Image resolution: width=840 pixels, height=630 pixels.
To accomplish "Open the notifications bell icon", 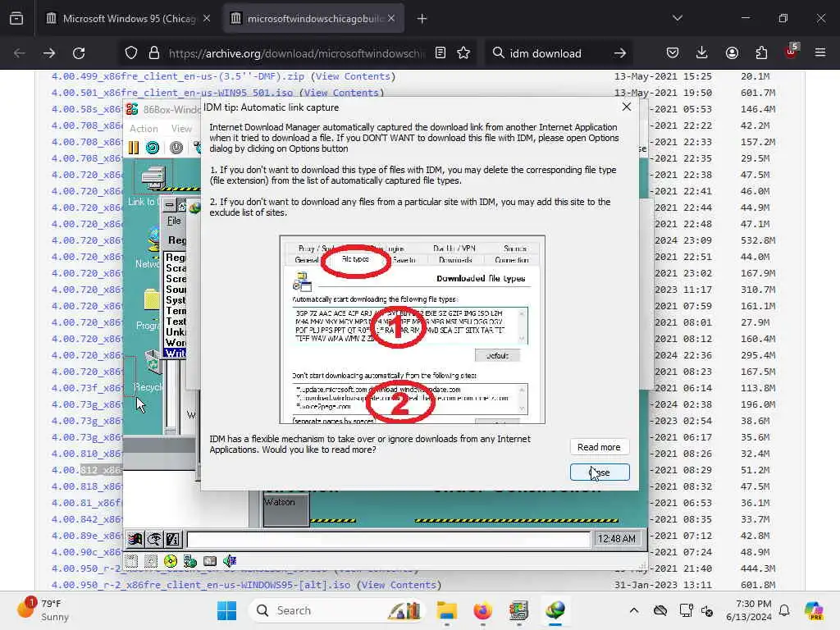I will [x=784, y=610].
